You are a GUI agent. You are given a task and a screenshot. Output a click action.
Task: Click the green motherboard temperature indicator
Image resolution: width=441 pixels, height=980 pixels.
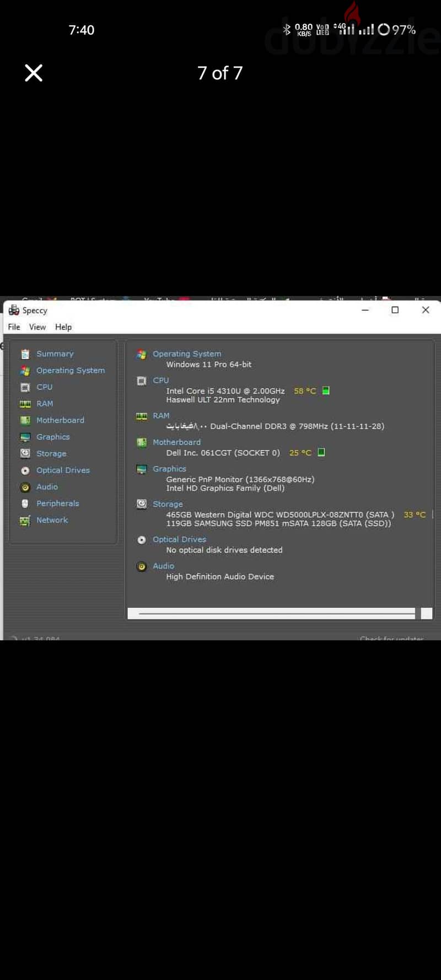click(321, 452)
